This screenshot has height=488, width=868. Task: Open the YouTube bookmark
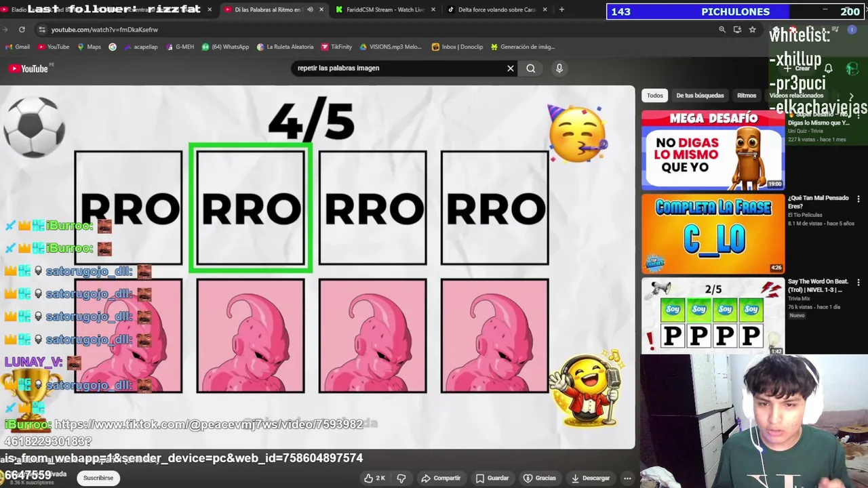(54, 47)
